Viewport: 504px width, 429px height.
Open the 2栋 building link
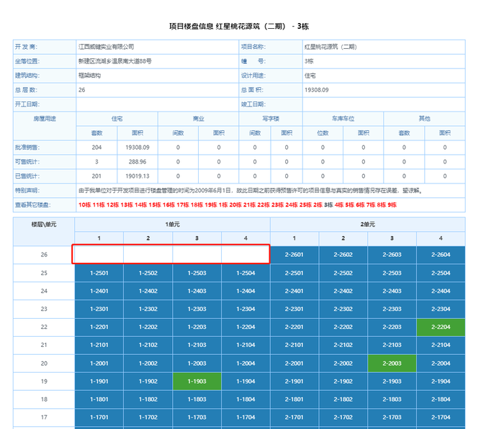tap(318, 204)
